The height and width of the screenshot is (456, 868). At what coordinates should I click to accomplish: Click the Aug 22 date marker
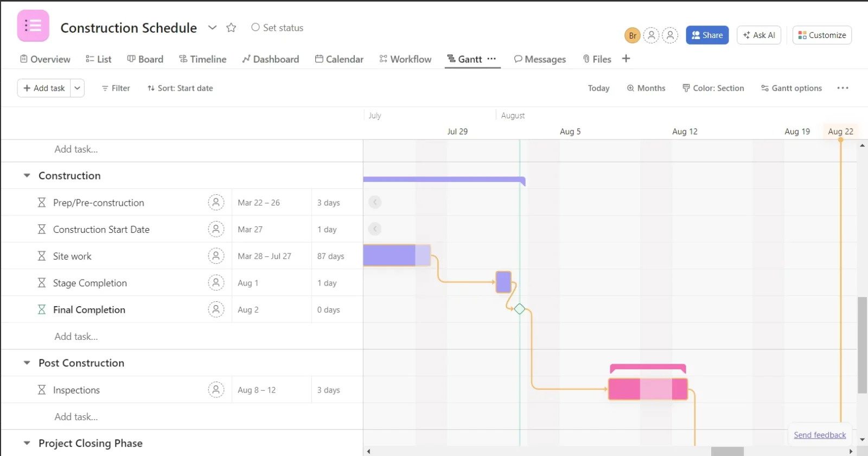click(x=840, y=131)
